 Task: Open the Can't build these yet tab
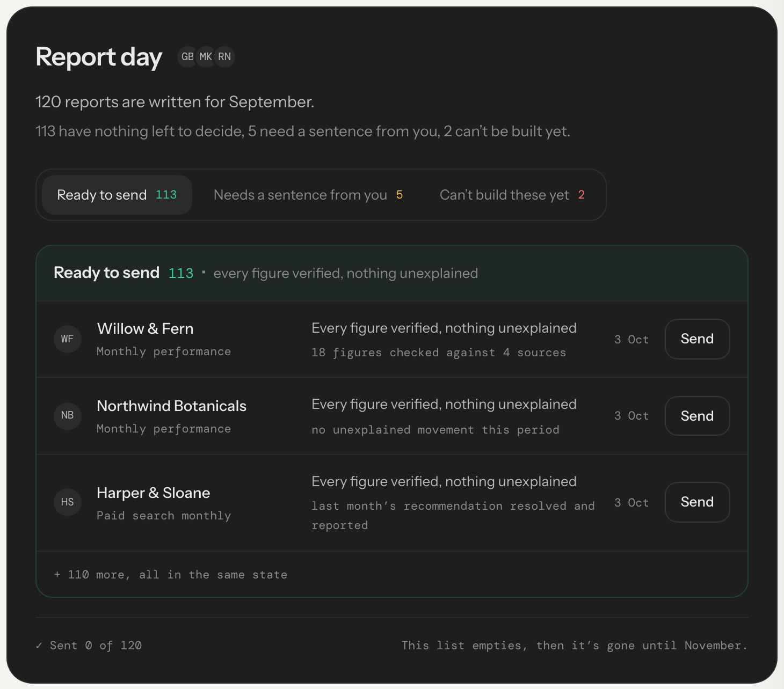tap(512, 195)
